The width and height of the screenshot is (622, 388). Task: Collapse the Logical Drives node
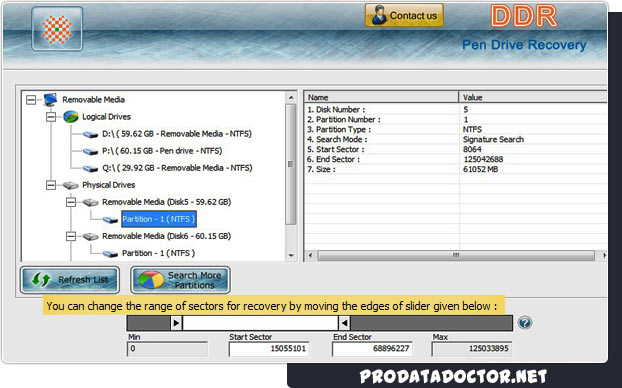click(x=51, y=117)
